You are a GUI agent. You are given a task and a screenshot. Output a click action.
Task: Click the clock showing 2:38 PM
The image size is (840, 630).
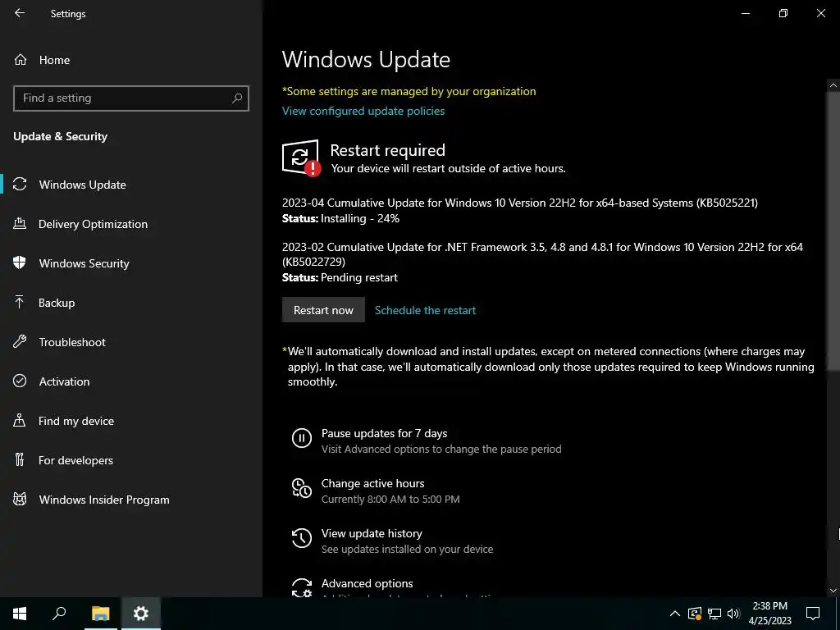coord(769,606)
